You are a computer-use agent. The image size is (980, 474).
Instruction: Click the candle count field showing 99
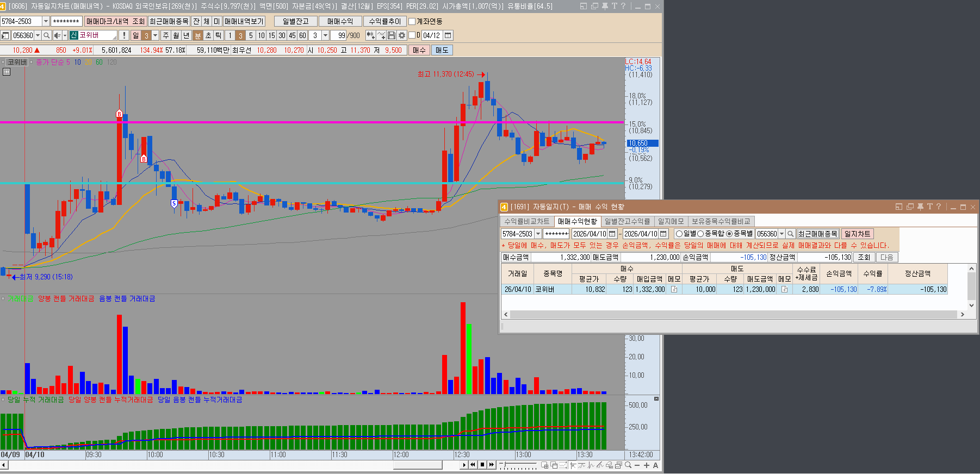[339, 35]
